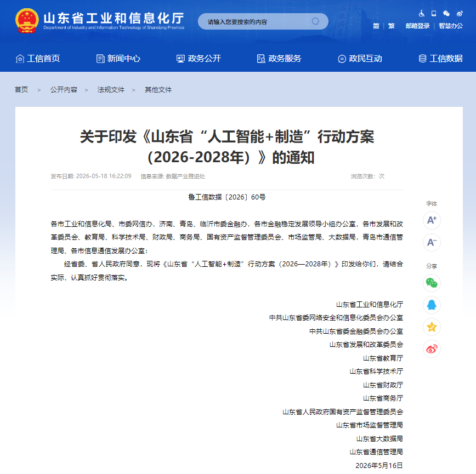Go to 工信数据 menu item
The width and height of the screenshot is (476, 474).
440,59
